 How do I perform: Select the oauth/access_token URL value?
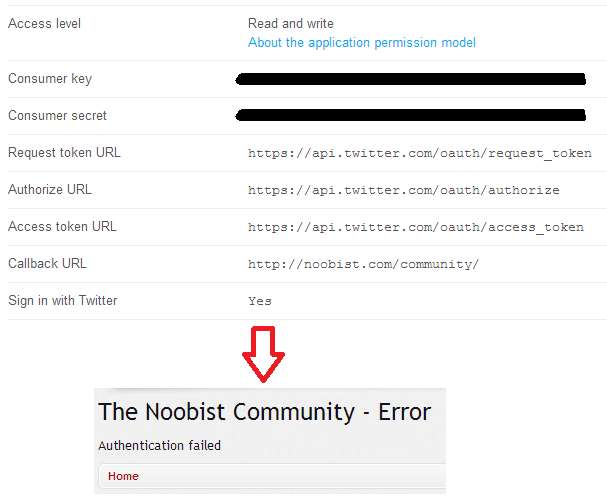pos(415,227)
